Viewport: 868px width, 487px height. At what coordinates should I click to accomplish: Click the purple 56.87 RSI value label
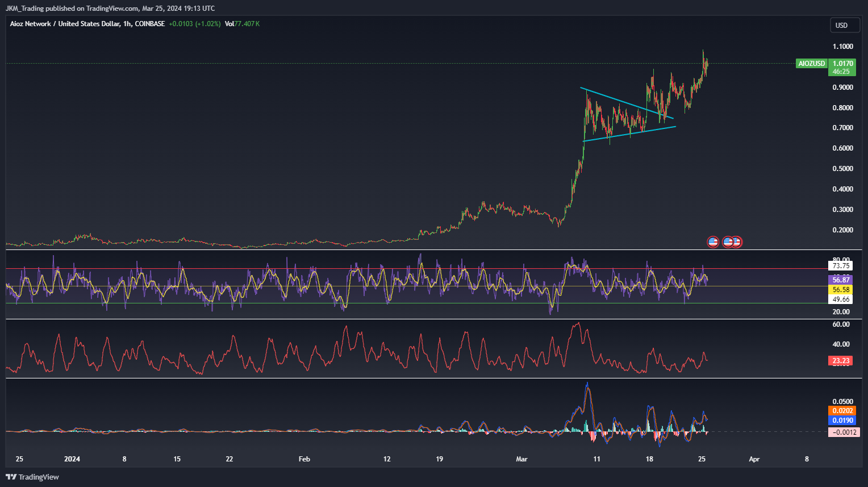(841, 280)
